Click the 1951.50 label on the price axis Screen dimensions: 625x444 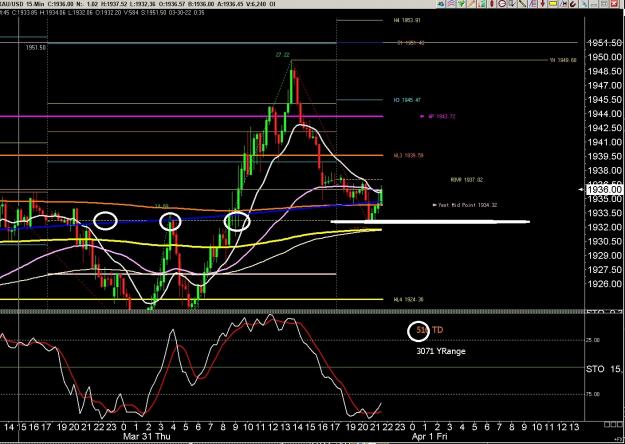(x=605, y=43)
